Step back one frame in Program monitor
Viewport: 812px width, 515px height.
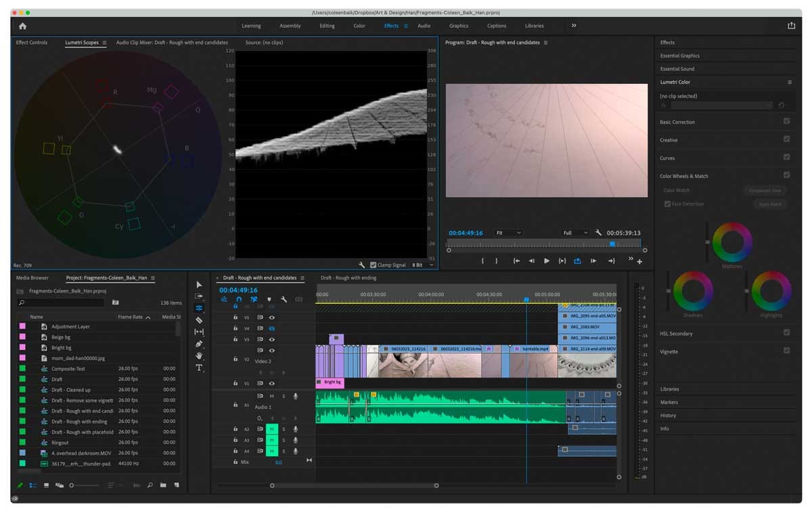click(531, 261)
